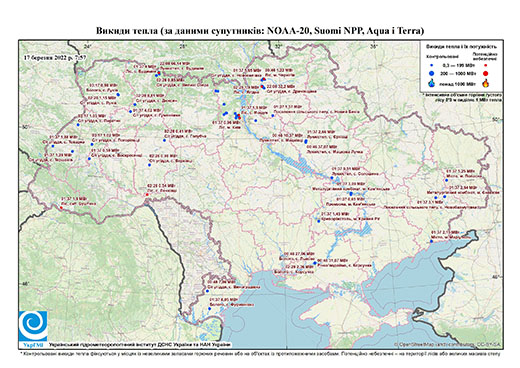520x368 pixels.
Task: Click the orange flame legend icon
Action: tap(486, 83)
